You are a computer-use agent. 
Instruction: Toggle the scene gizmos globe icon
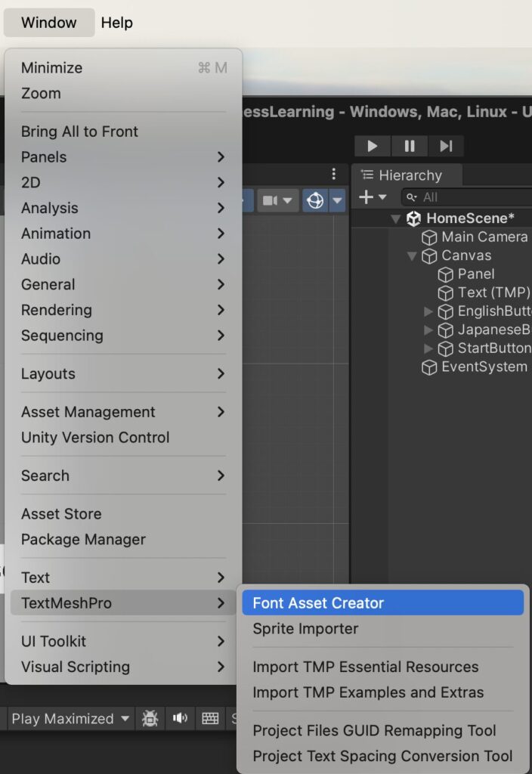click(x=315, y=200)
